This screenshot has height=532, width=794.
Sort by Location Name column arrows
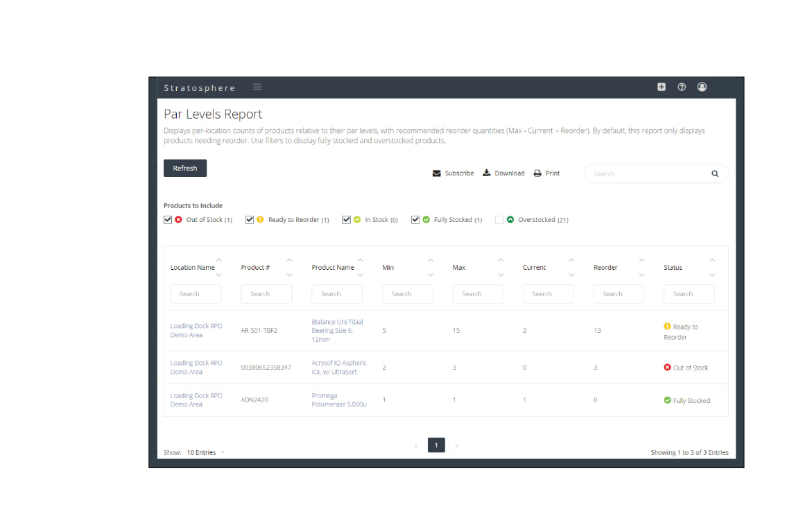pos(218,268)
